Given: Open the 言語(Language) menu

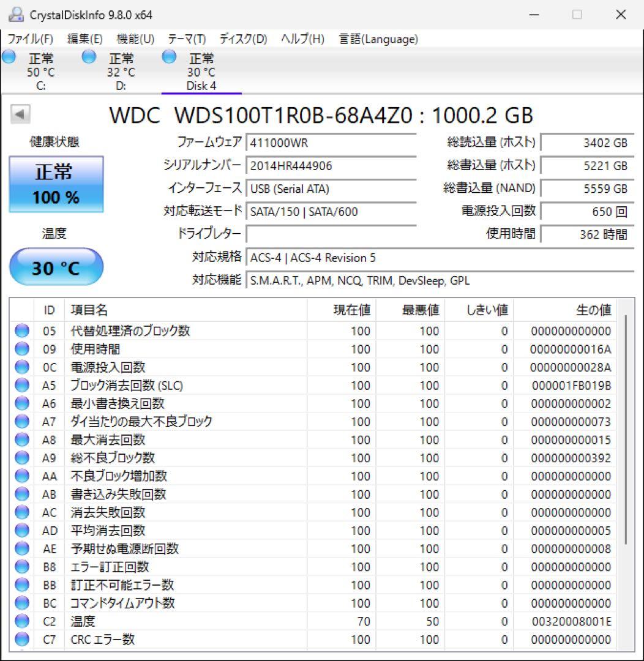Looking at the screenshot, I should (x=378, y=39).
